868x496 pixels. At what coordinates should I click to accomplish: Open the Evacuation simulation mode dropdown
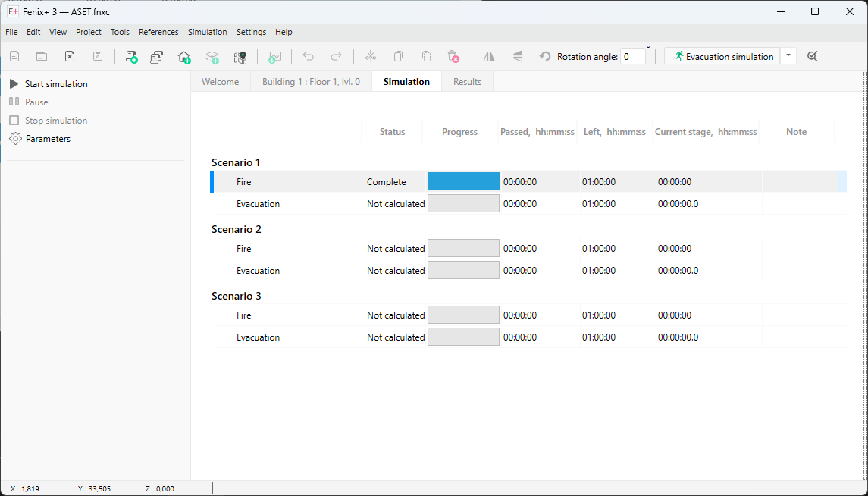pos(788,55)
